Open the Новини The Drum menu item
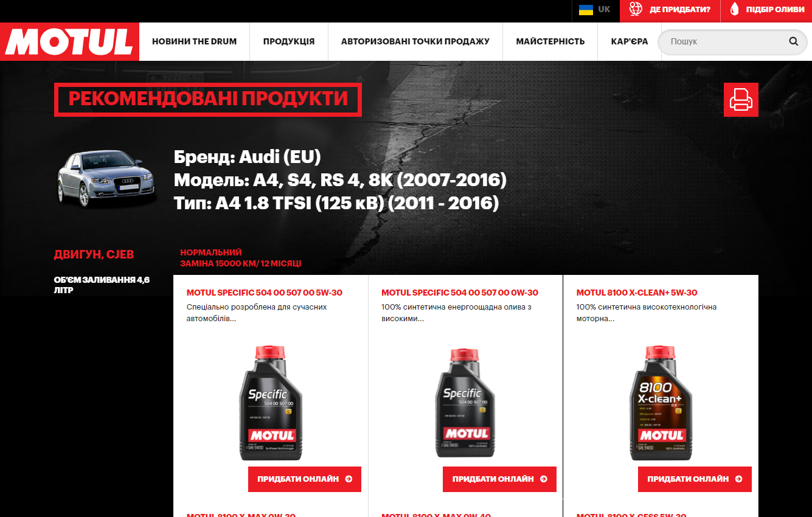This screenshot has height=517, width=812. point(195,41)
